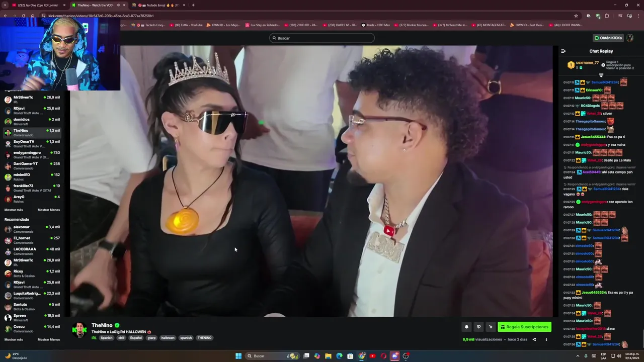Click the sparkle icon beside the heart button
This screenshot has height=362, width=644.
click(x=491, y=327)
